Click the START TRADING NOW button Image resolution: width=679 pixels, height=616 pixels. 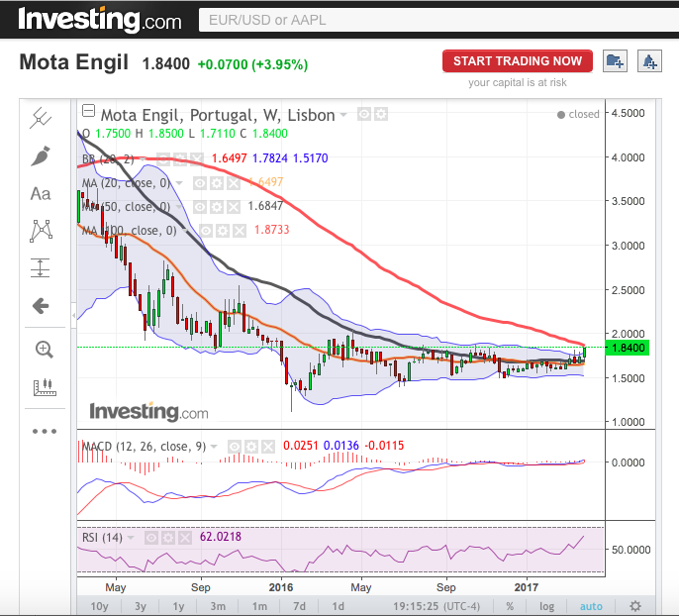(x=518, y=61)
